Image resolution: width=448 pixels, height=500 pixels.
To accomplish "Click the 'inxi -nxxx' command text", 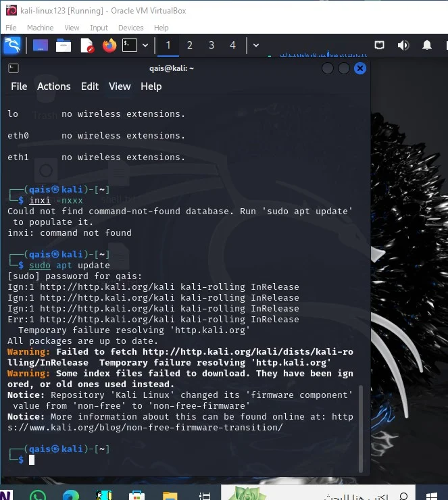I will pos(56,201).
